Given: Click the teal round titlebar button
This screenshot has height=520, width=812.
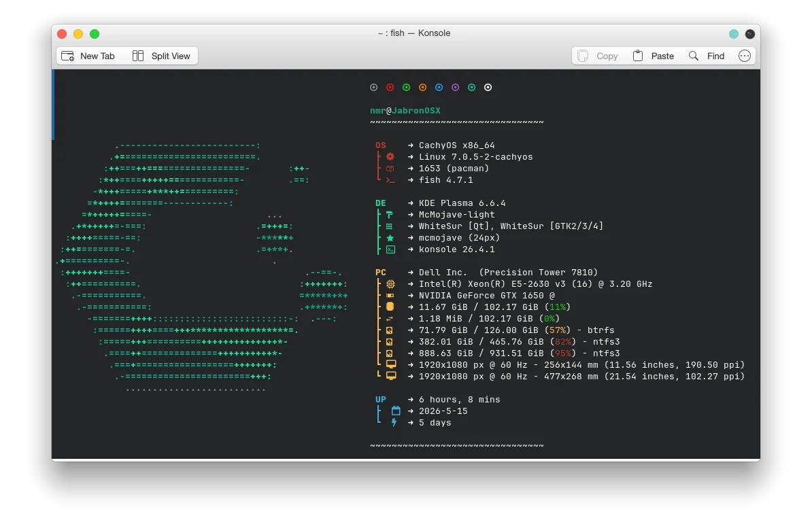Looking at the screenshot, I should (x=733, y=33).
